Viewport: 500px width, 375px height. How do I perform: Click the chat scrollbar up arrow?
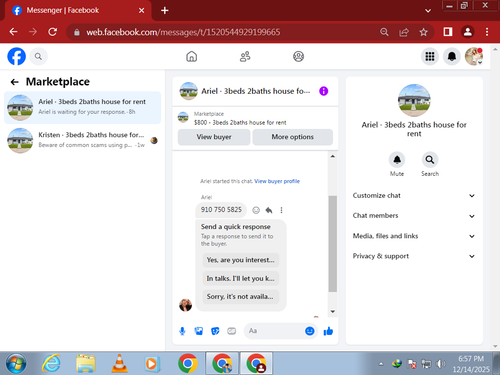(332, 156)
